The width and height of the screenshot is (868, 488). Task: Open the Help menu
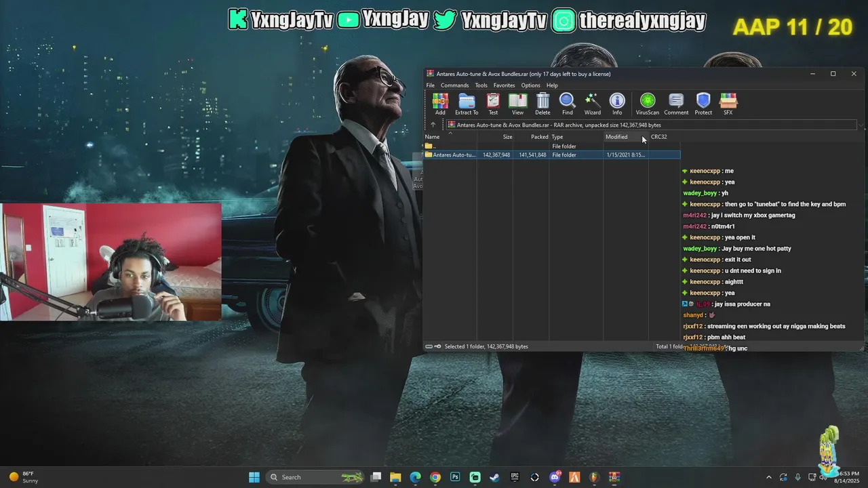[552, 85]
